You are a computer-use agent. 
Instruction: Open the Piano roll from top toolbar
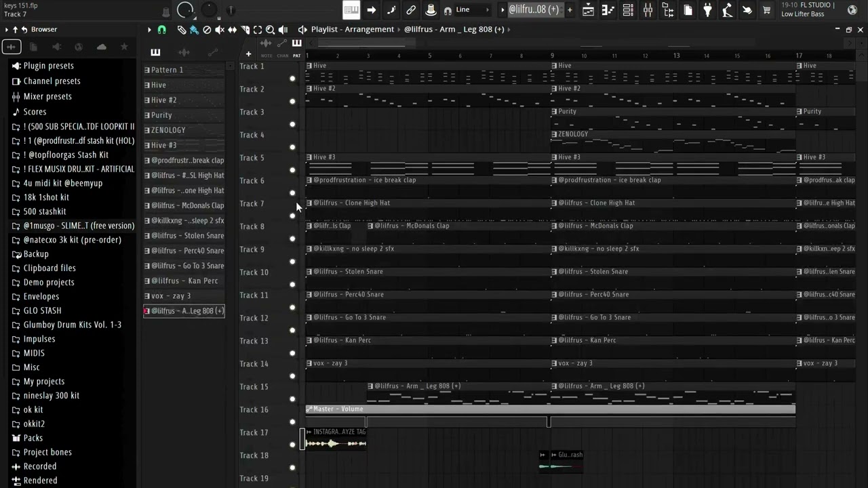pyautogui.click(x=608, y=10)
